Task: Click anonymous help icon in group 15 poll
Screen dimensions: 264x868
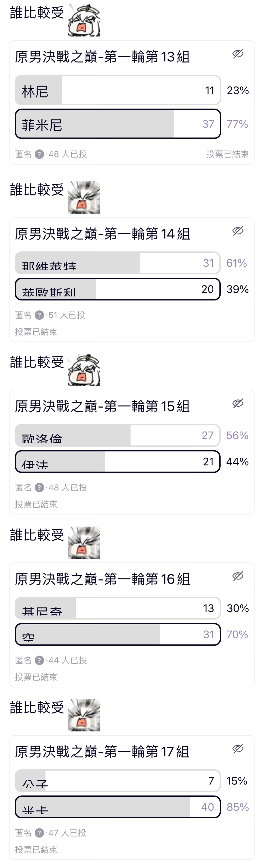Action: pos(39,488)
